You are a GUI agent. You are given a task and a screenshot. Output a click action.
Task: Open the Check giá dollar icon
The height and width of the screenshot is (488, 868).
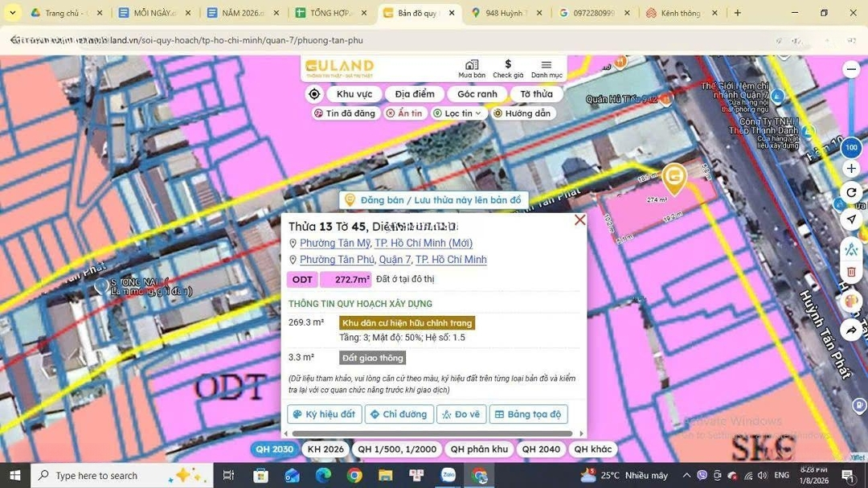[x=508, y=68]
